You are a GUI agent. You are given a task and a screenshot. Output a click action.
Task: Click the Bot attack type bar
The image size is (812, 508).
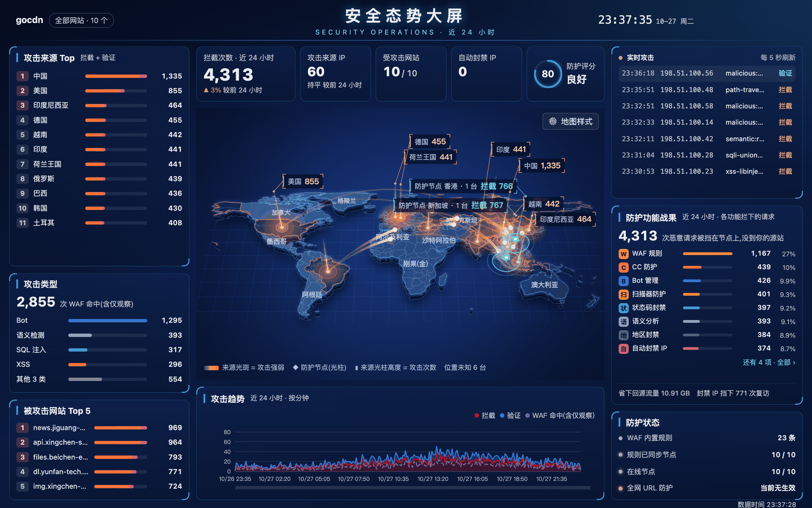tap(108, 320)
